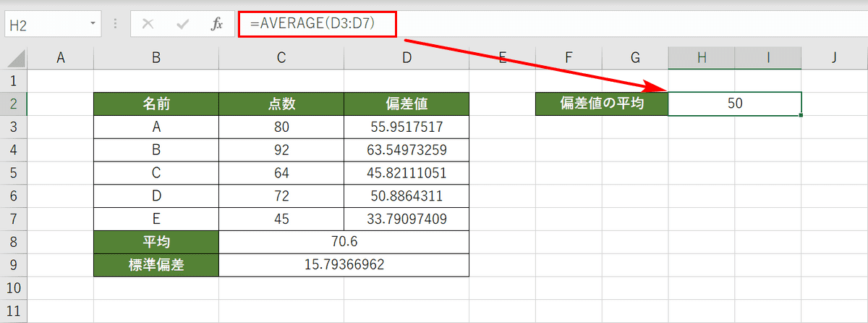The image size is (868, 323).
Task: Select row 7 header
Action: click(x=14, y=219)
